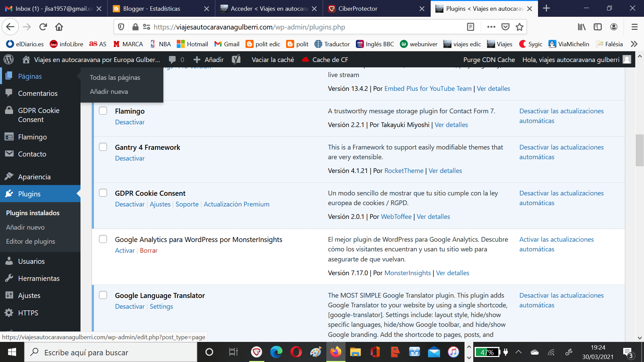The height and width of the screenshot is (362, 644).
Task: Click Purge CDN Cache button
Action: [489, 60]
